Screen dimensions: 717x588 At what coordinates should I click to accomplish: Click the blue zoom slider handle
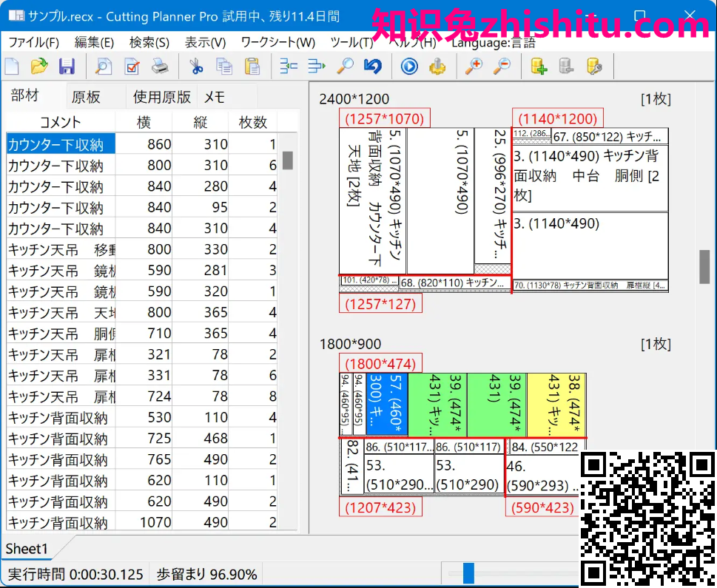click(x=468, y=573)
